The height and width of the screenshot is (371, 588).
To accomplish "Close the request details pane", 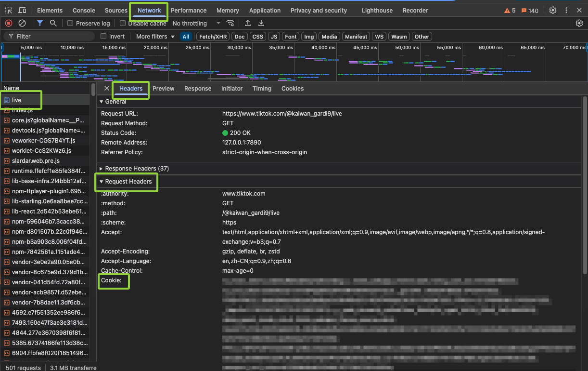I will [107, 88].
